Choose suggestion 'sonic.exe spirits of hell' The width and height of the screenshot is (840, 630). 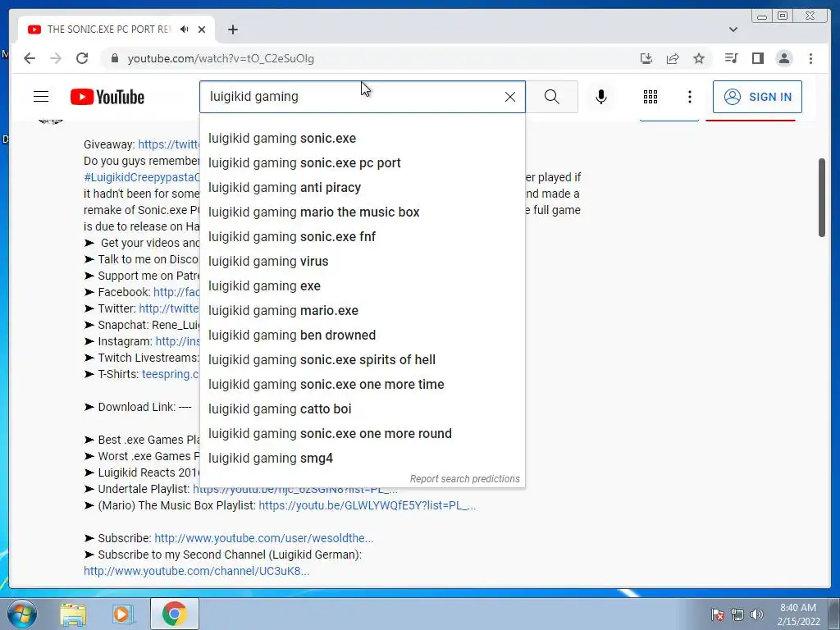[363, 360]
